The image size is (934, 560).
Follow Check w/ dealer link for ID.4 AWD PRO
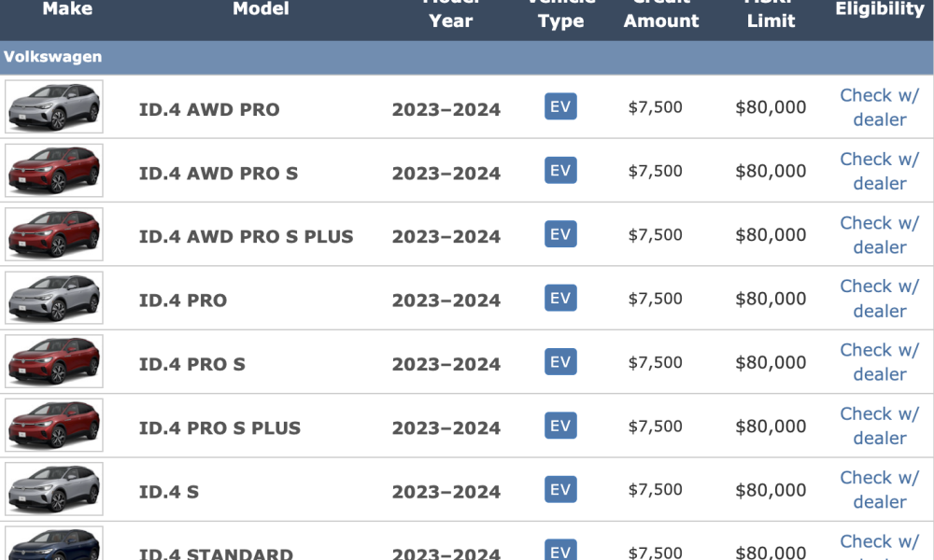pyautogui.click(x=880, y=107)
